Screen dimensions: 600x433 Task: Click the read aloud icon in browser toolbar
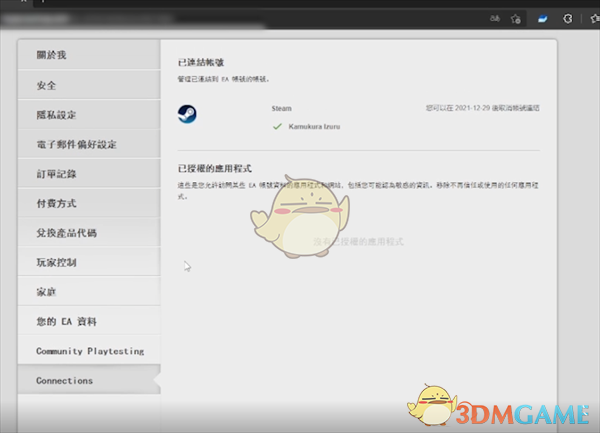coord(495,18)
